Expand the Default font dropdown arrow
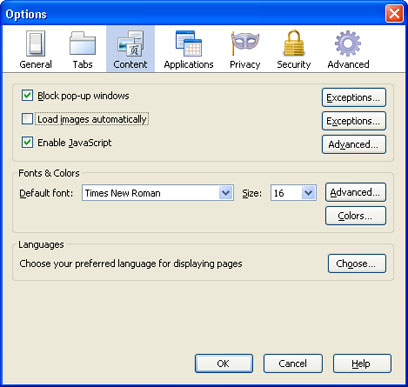 pyautogui.click(x=226, y=193)
